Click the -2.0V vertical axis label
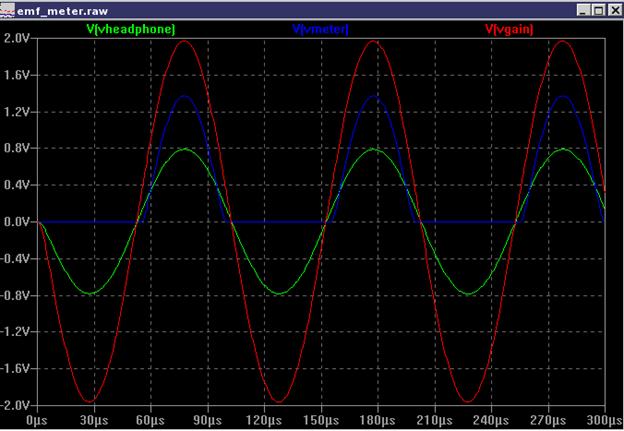The image size is (624, 431). tap(15, 405)
